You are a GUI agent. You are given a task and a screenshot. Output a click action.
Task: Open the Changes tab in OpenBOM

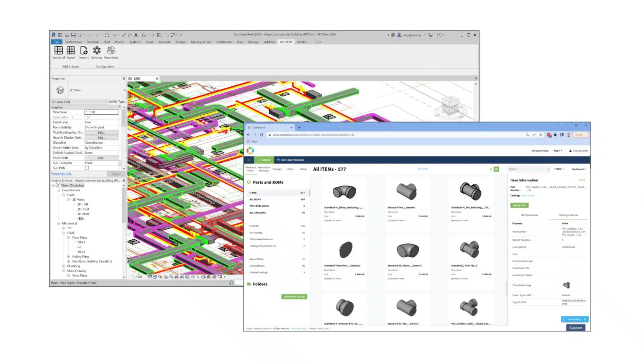(277, 169)
